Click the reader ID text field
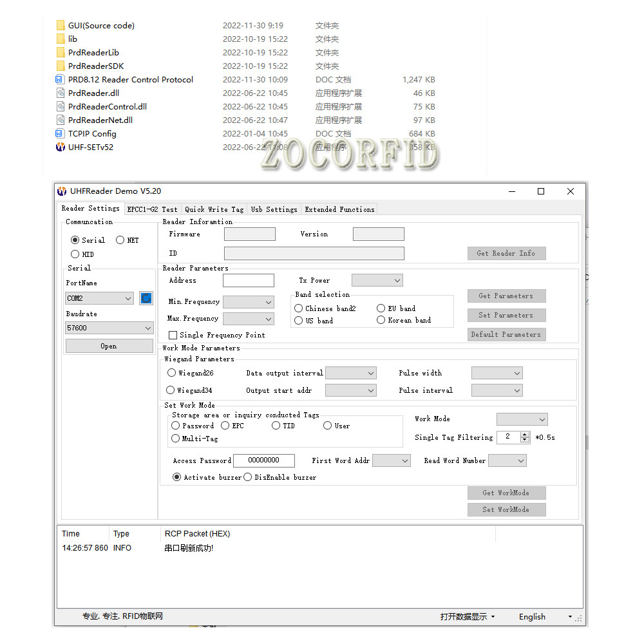 314,253
